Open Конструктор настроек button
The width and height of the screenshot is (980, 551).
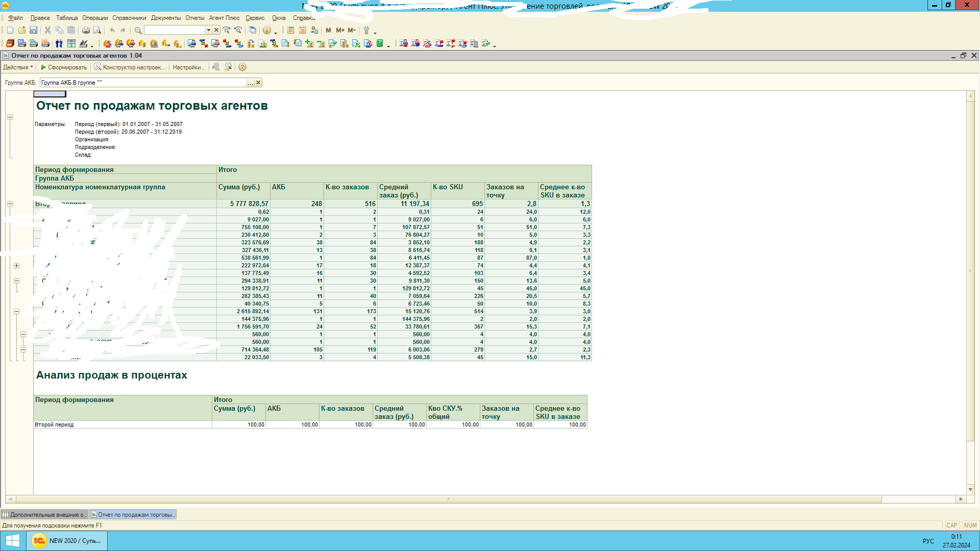[x=130, y=67]
